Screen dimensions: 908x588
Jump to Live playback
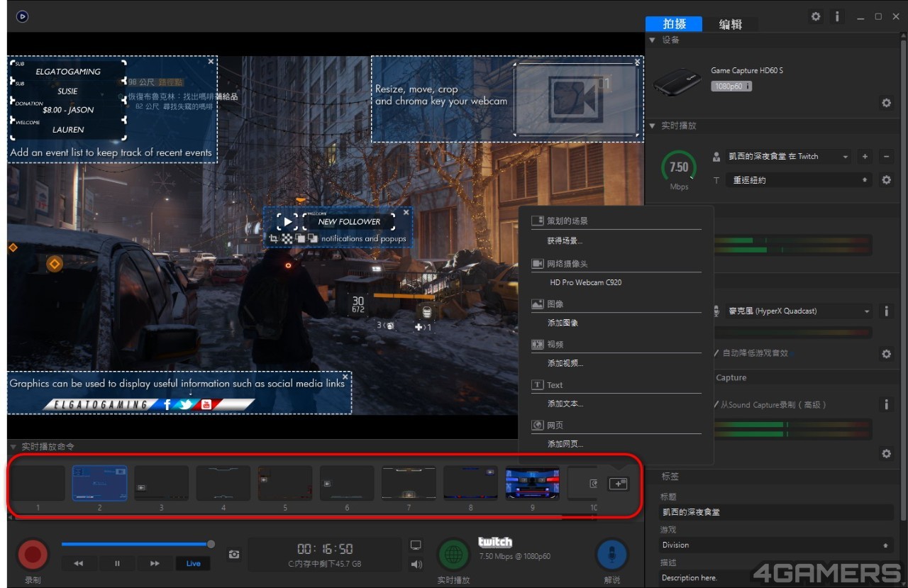pyautogui.click(x=193, y=564)
